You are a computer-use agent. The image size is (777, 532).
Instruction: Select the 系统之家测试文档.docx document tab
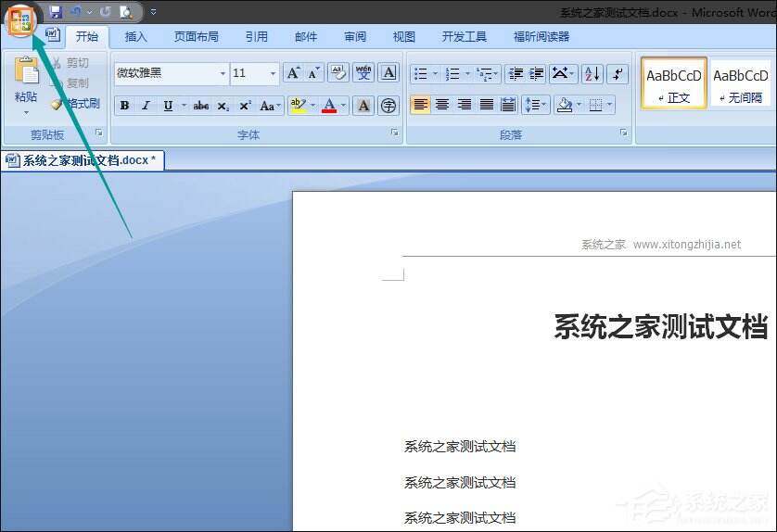(x=83, y=160)
